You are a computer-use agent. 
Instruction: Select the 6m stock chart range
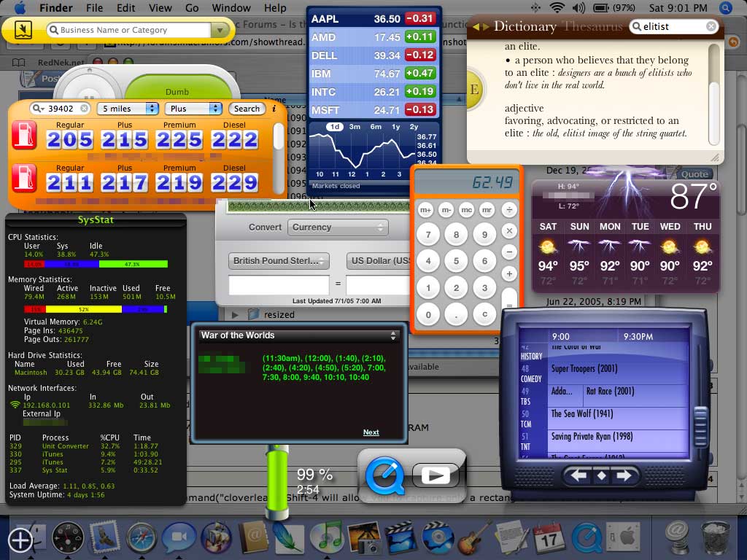376,127
